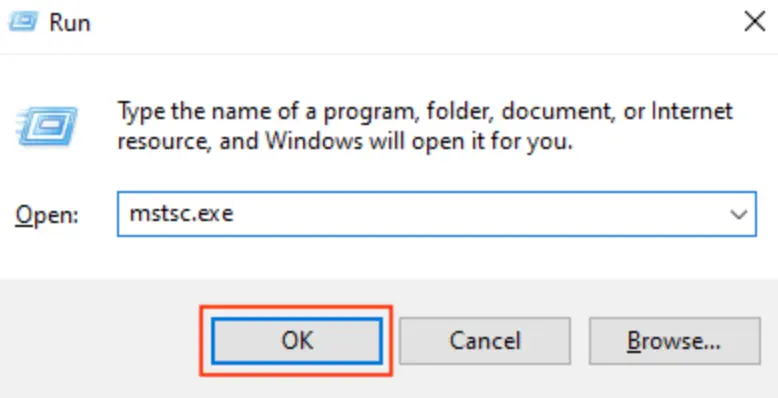Confirm with the OK button
This screenshot has width=778, height=398.
[297, 341]
